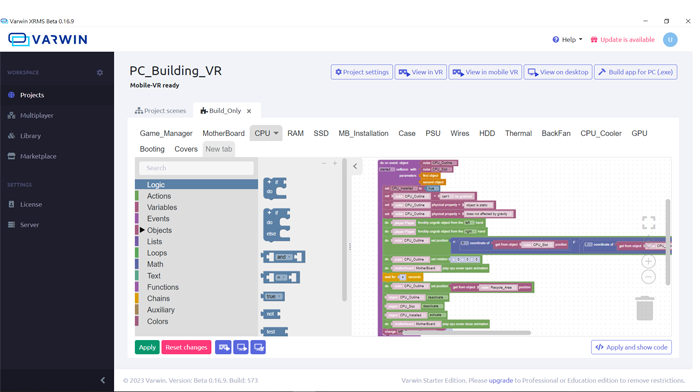
Task: Select the if-do-else block
Action: (x=276, y=225)
